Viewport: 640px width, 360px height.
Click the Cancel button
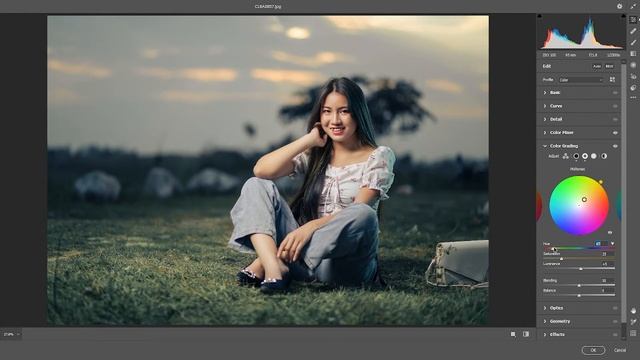click(620, 350)
